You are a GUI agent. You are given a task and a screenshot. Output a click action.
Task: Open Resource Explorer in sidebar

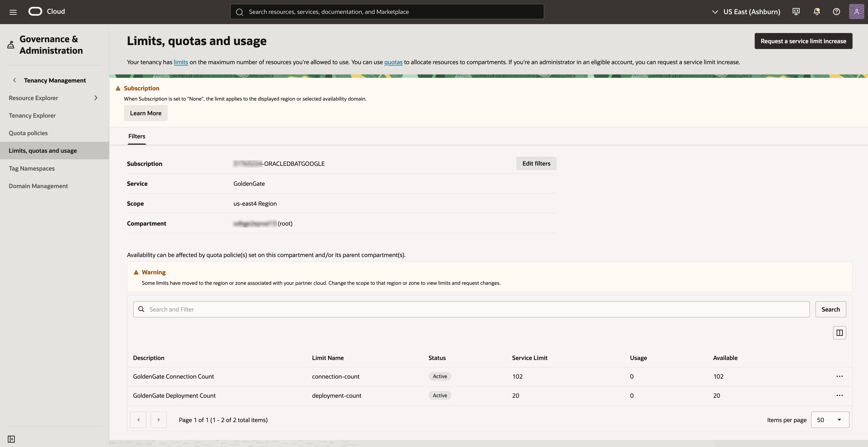[x=33, y=98]
